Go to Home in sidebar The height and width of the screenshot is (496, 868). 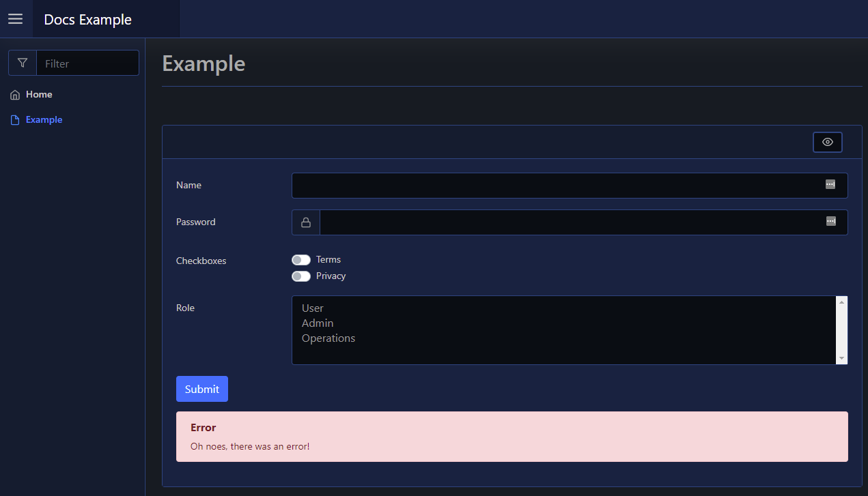[x=39, y=95]
